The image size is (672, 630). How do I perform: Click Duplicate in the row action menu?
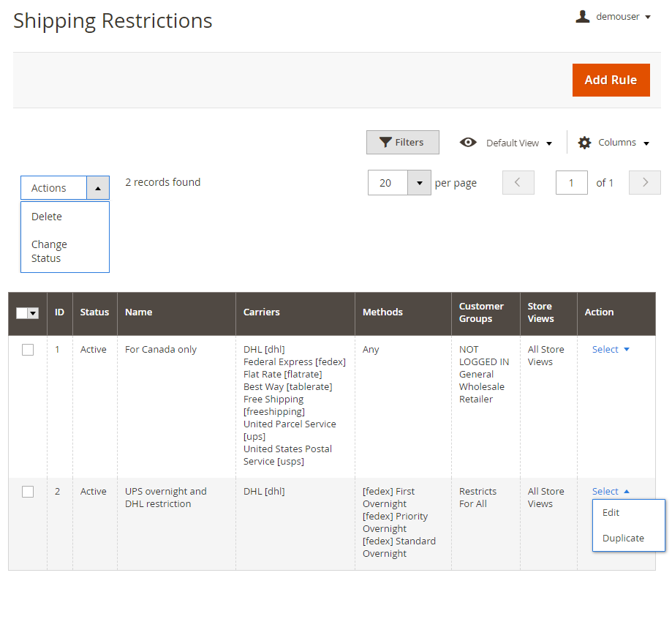(623, 539)
